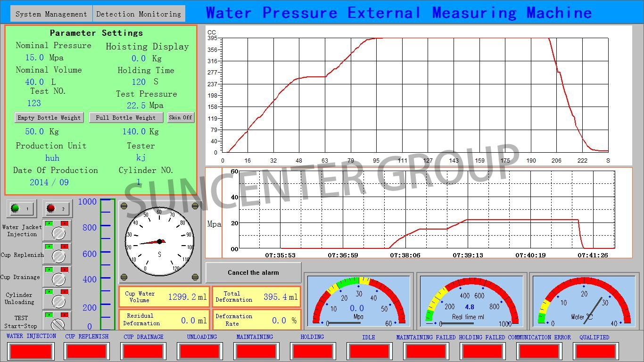Click the UNLOADING status indicator

(x=200, y=351)
